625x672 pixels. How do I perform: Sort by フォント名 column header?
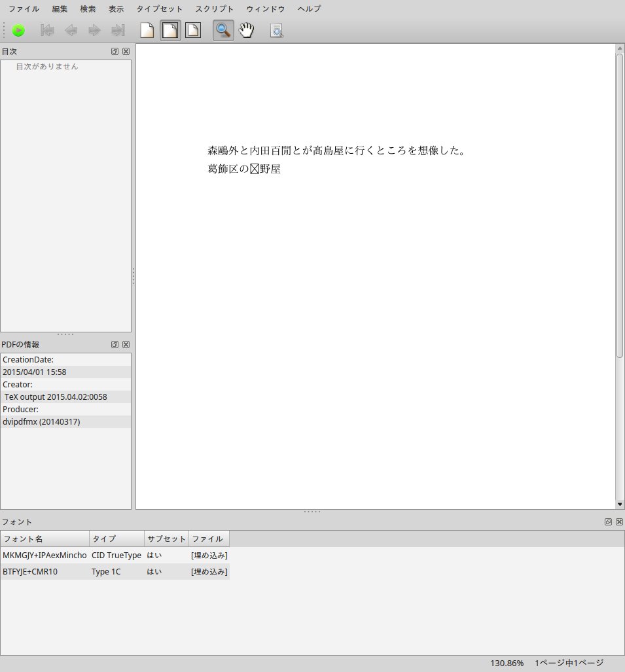click(45, 539)
